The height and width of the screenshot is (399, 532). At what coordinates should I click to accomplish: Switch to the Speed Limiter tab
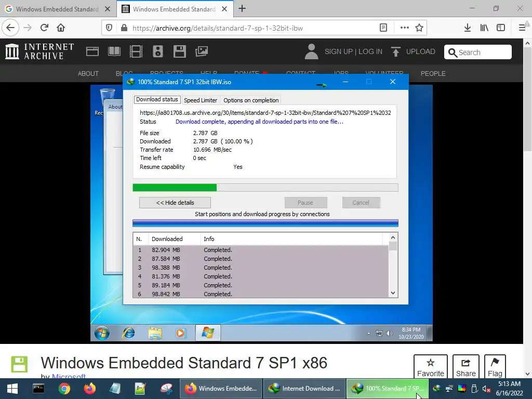pos(201,100)
